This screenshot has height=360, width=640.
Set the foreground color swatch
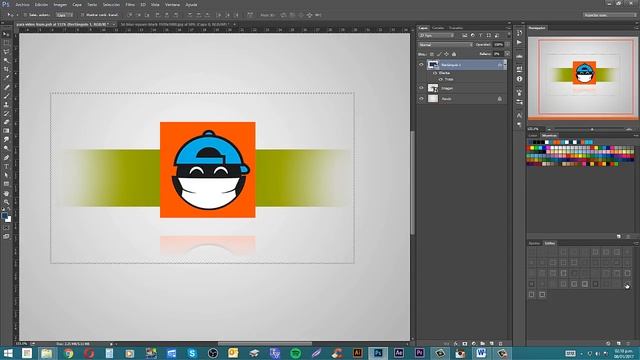[4, 216]
